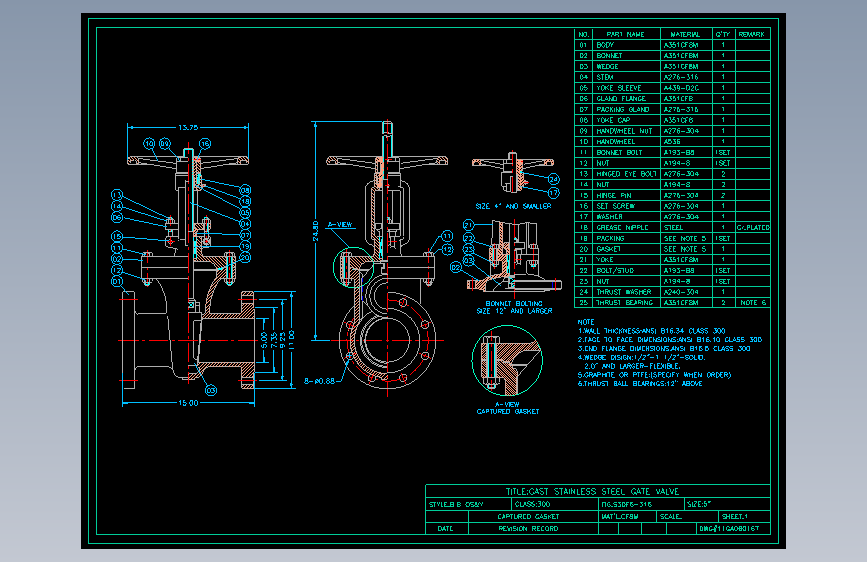Select note 6 THRUST BALL BEARINGS line
Image resolution: width=867 pixels, height=562 pixels.
point(640,383)
